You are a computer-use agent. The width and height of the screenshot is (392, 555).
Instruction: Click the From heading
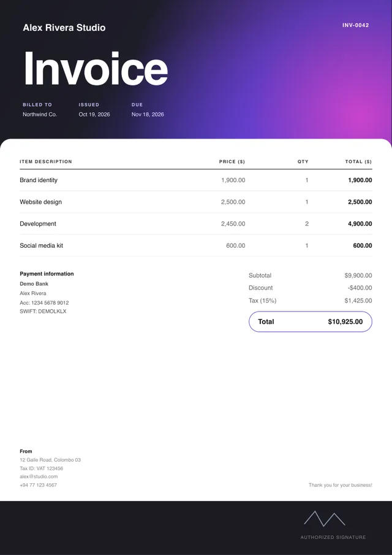pyautogui.click(x=26, y=451)
